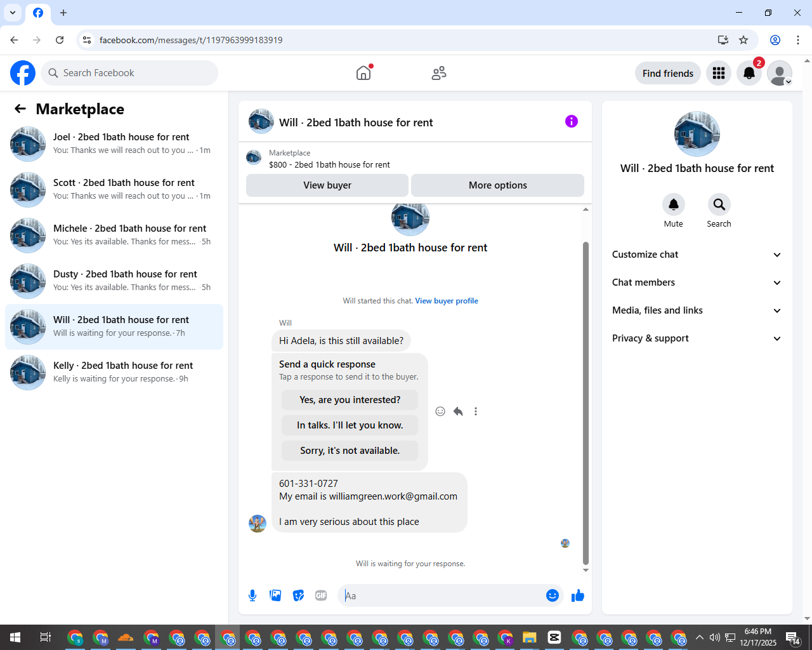Search in conversation magnifier icon

[x=719, y=204]
